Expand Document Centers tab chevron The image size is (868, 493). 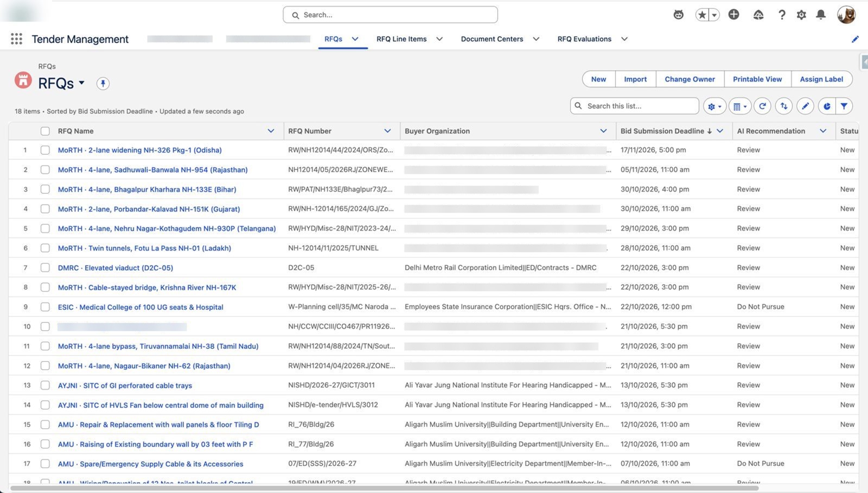(x=536, y=39)
